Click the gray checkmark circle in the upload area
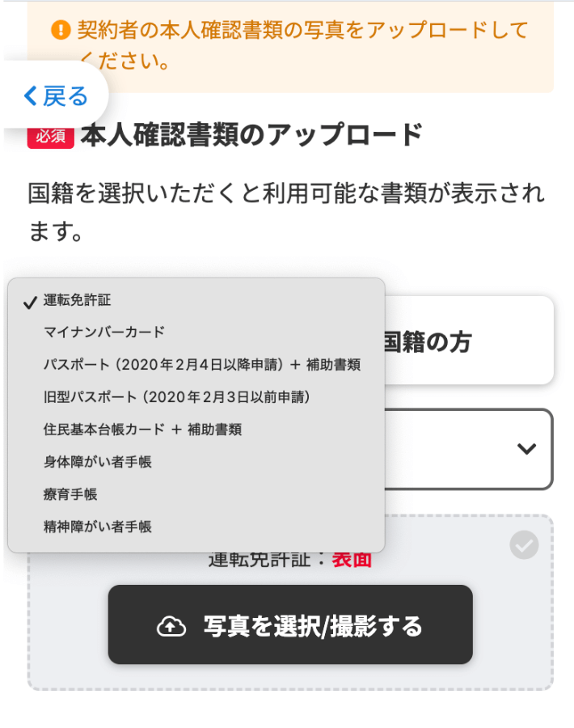Viewport: 574px width, 728px height. click(523, 545)
